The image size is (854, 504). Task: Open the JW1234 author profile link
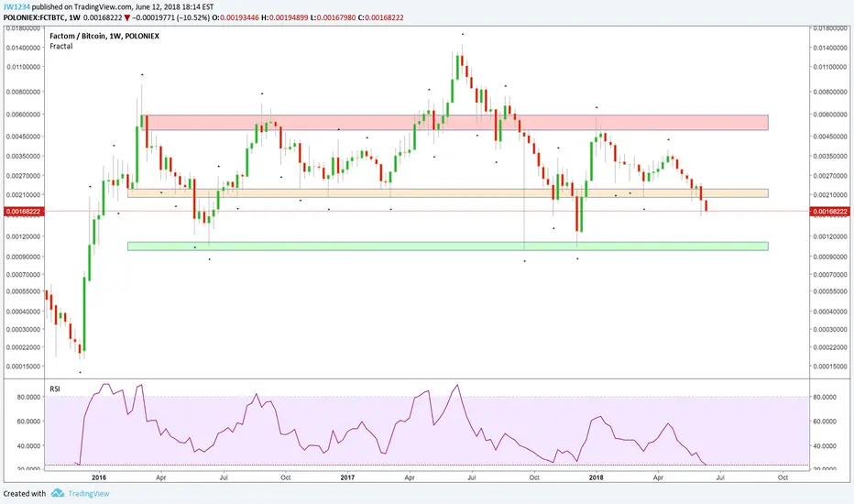16,7
